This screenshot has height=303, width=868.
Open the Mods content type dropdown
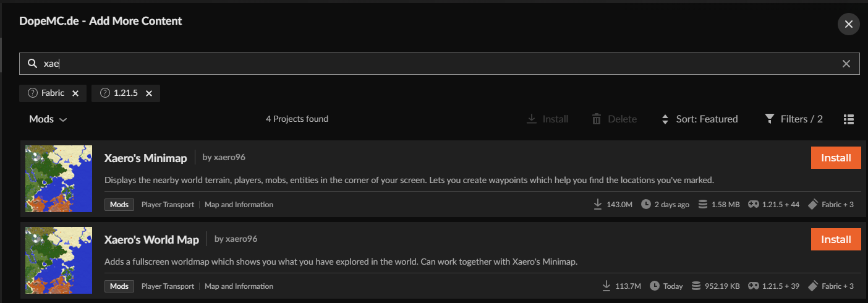click(48, 119)
